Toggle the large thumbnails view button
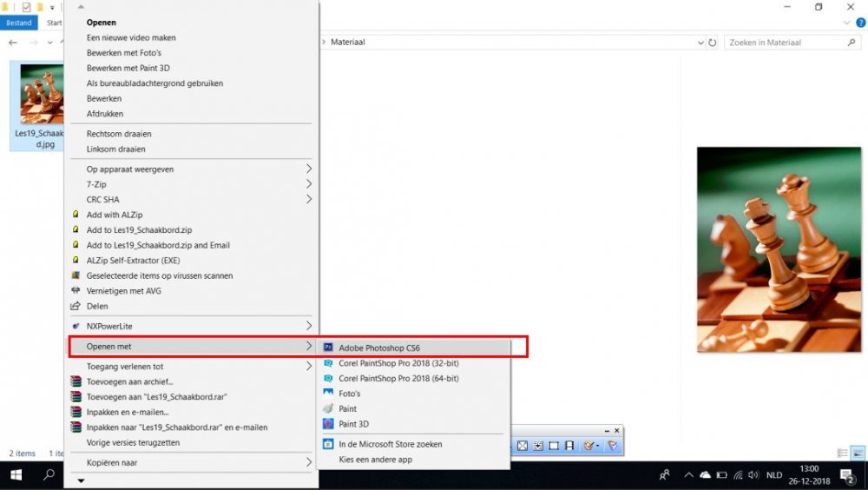The height and width of the screenshot is (490, 868). [x=858, y=453]
